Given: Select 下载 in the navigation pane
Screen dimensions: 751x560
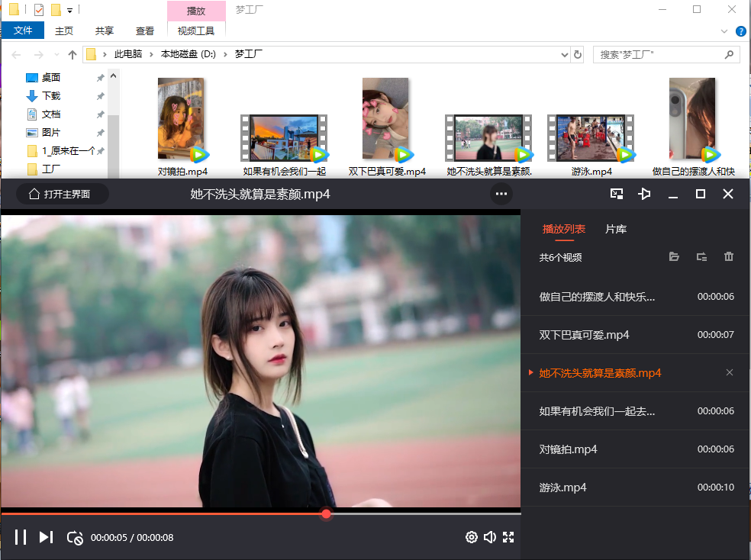Looking at the screenshot, I should coord(51,95).
